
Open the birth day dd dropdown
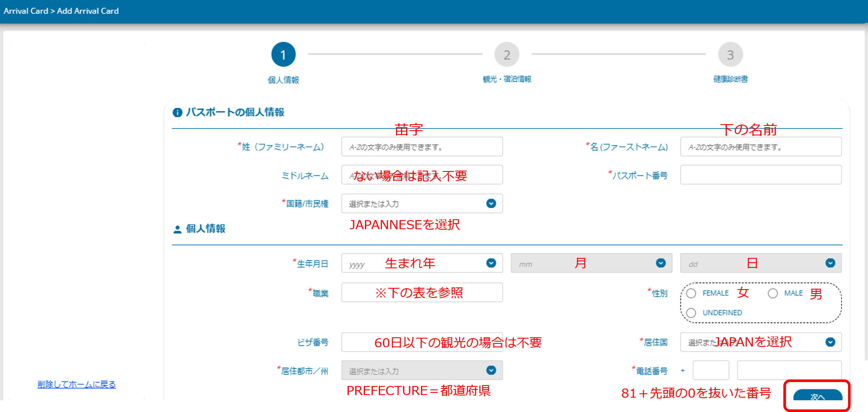[830, 263]
